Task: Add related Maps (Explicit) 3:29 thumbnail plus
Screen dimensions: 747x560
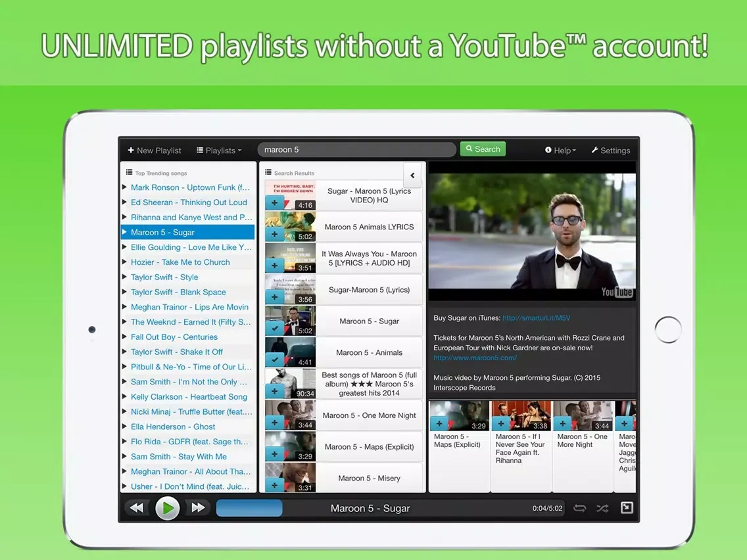Action: click(x=439, y=423)
